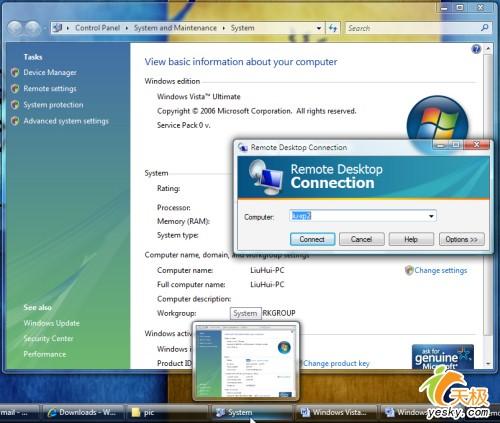
Task: Click the Change product key link
Action: 336,363
